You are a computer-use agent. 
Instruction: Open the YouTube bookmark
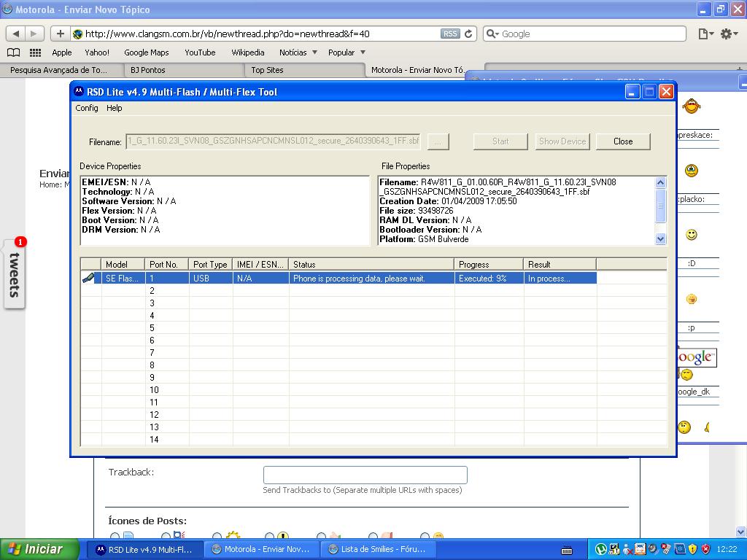coord(200,52)
